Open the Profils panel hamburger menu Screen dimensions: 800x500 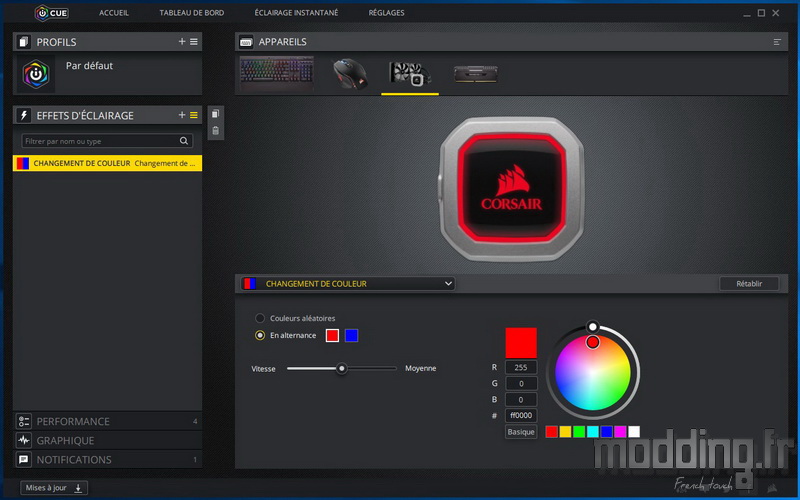click(x=194, y=41)
